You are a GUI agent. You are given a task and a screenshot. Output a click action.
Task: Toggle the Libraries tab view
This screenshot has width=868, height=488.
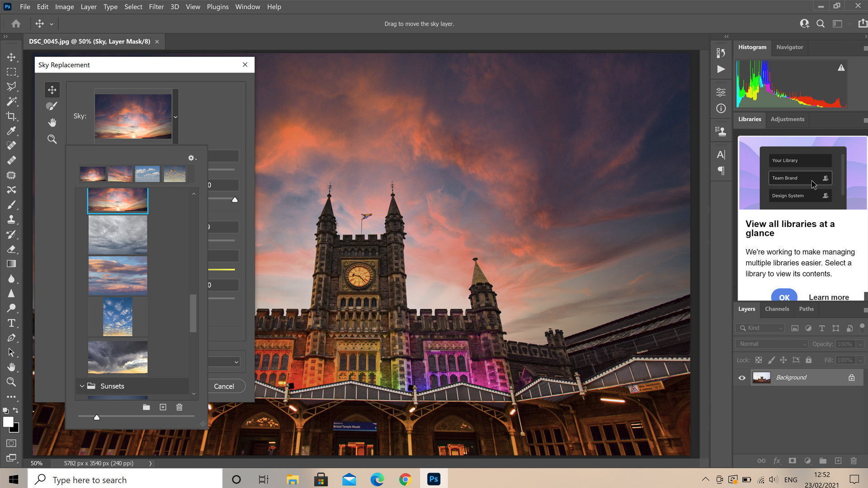750,119
